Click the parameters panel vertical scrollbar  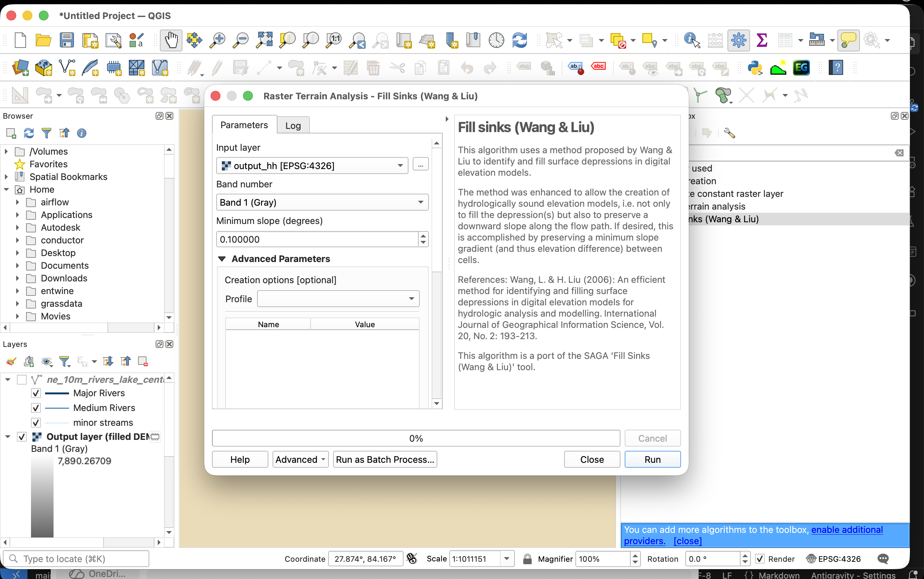tap(436, 335)
